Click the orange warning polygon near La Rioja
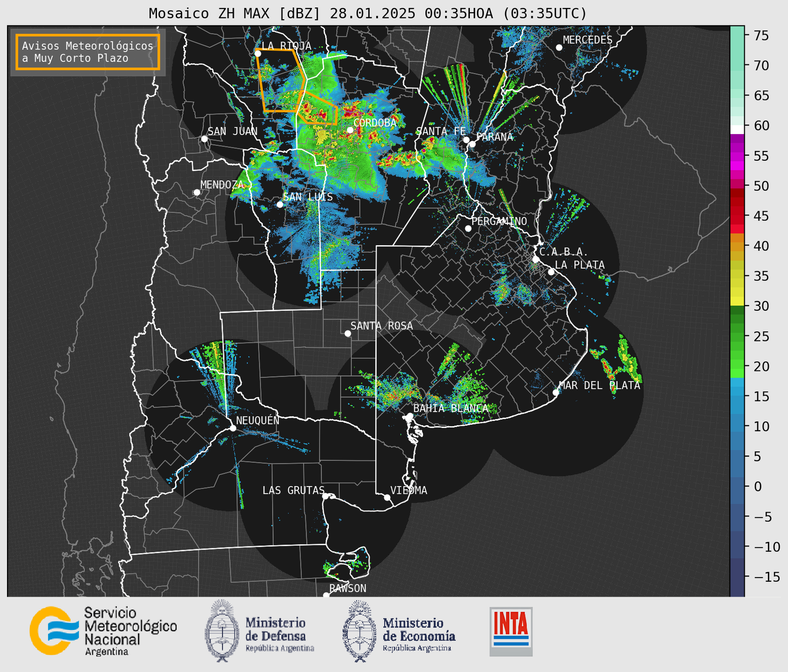Screen dimensions: 788x672 pyautogui.click(x=281, y=80)
